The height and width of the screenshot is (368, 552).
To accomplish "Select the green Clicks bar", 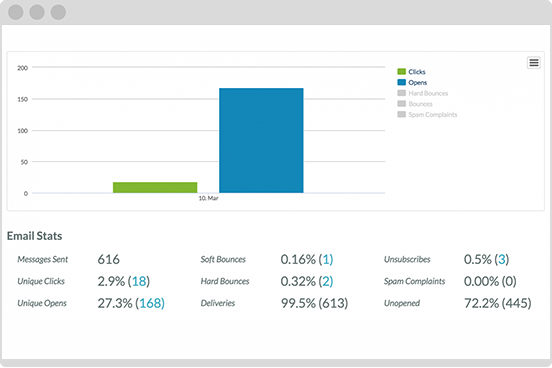I will tap(155, 187).
